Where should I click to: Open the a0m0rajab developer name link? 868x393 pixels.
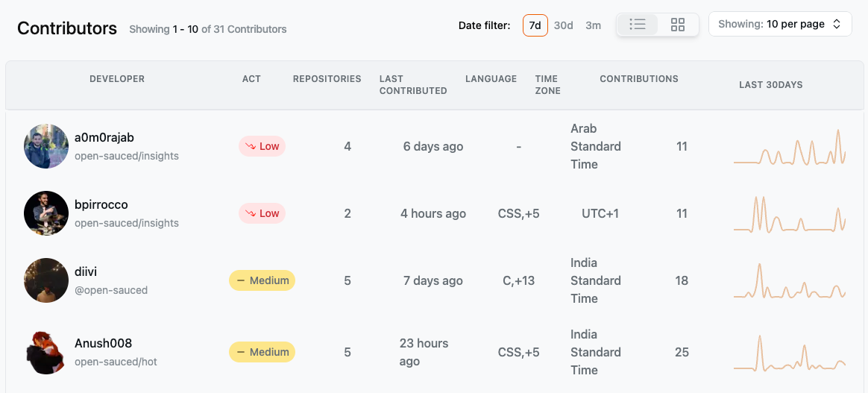(104, 137)
